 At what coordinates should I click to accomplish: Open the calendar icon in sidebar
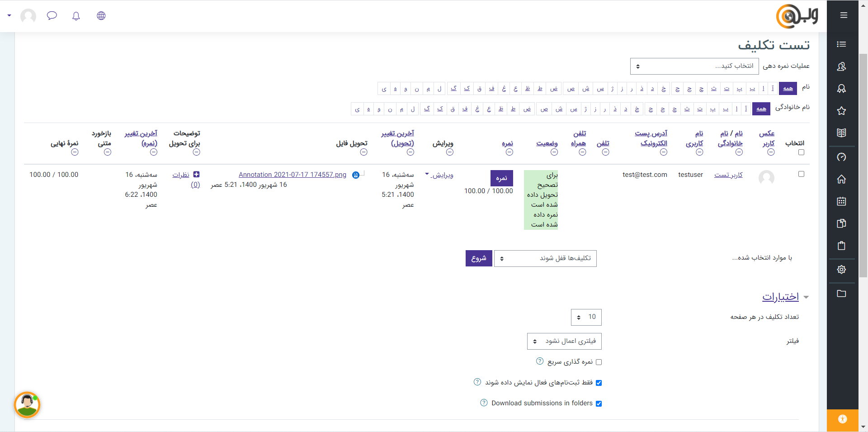[841, 201]
